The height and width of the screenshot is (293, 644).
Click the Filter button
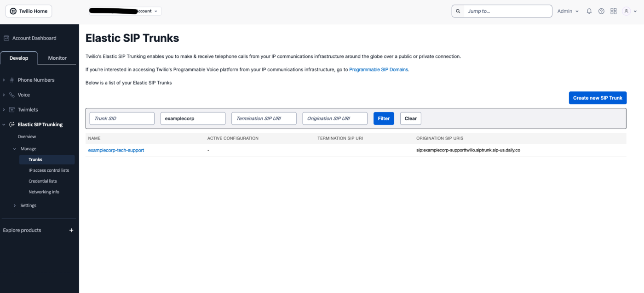click(x=384, y=118)
